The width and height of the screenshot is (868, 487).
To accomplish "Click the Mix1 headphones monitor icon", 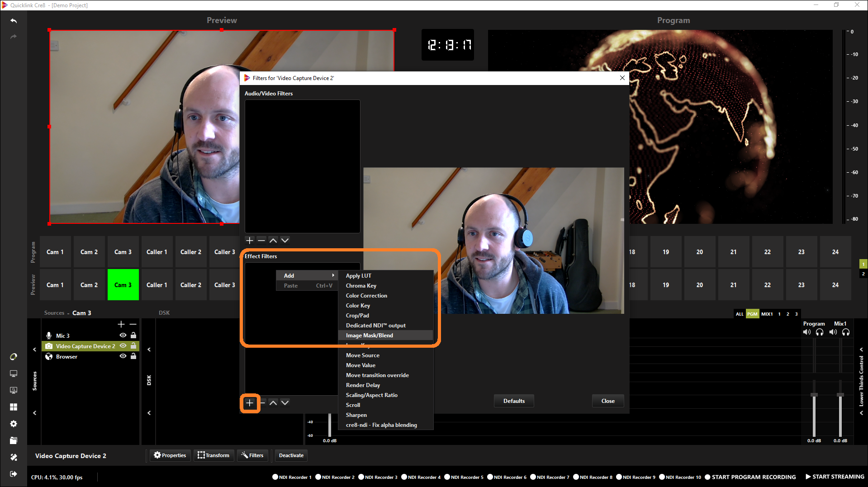I will 846,332.
